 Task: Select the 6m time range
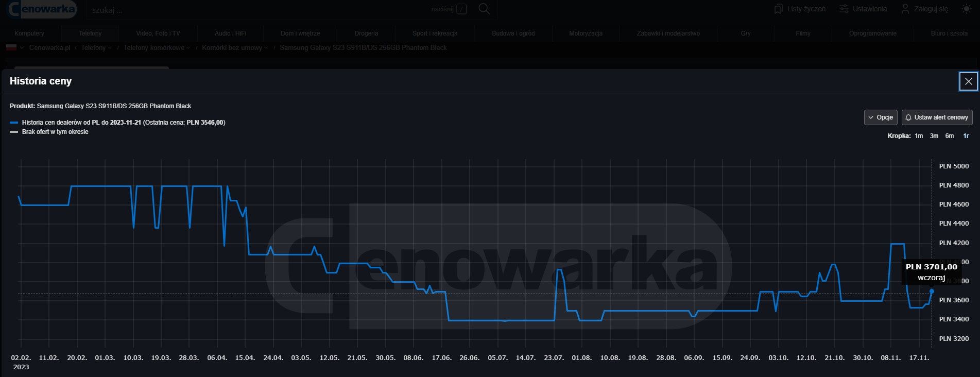950,136
